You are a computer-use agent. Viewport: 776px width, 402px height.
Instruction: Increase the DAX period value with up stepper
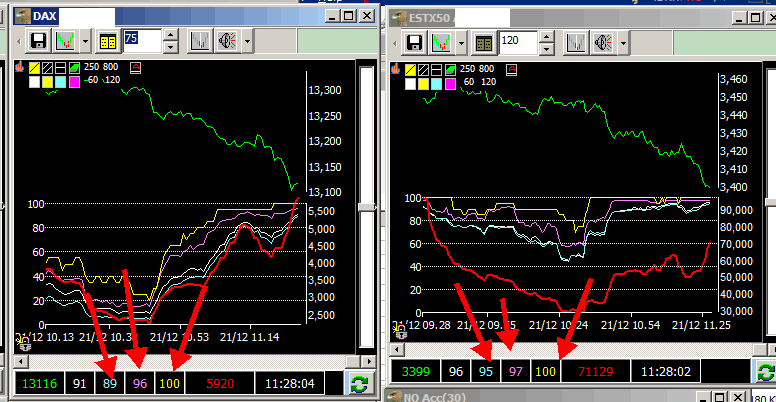[x=170, y=35]
